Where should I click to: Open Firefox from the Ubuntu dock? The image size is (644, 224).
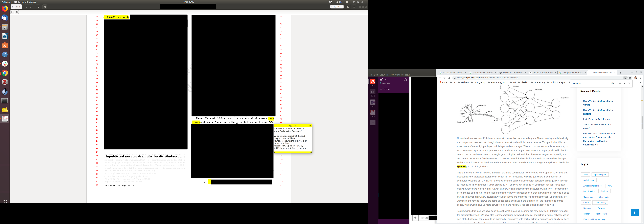tap(5, 8)
